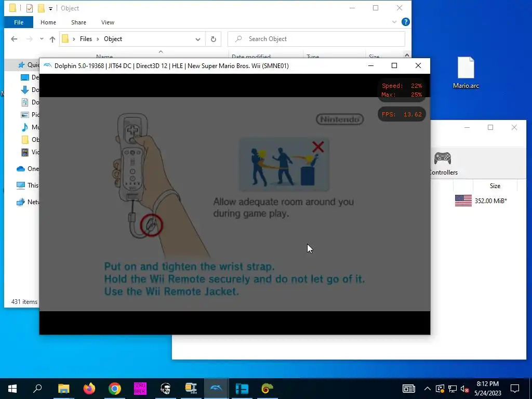Open the notification center icon
Viewport: 532px width, 399px height.
point(515,389)
